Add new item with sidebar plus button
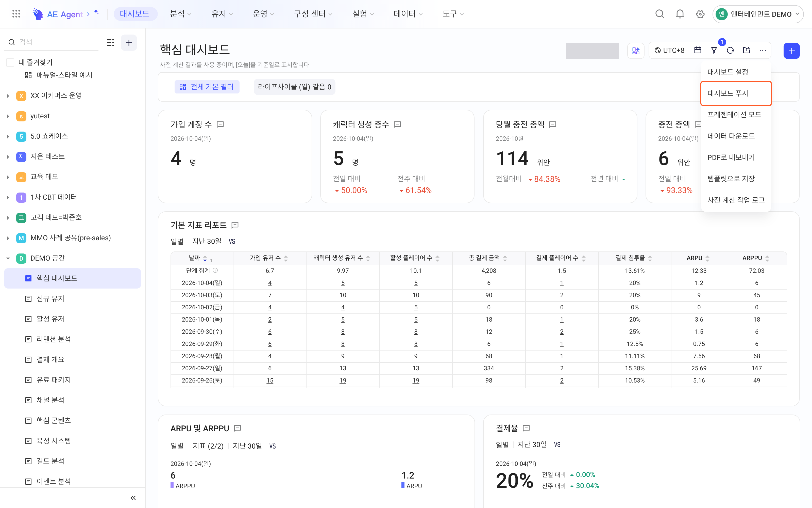Viewport: 812px width, 508px height. (x=129, y=43)
